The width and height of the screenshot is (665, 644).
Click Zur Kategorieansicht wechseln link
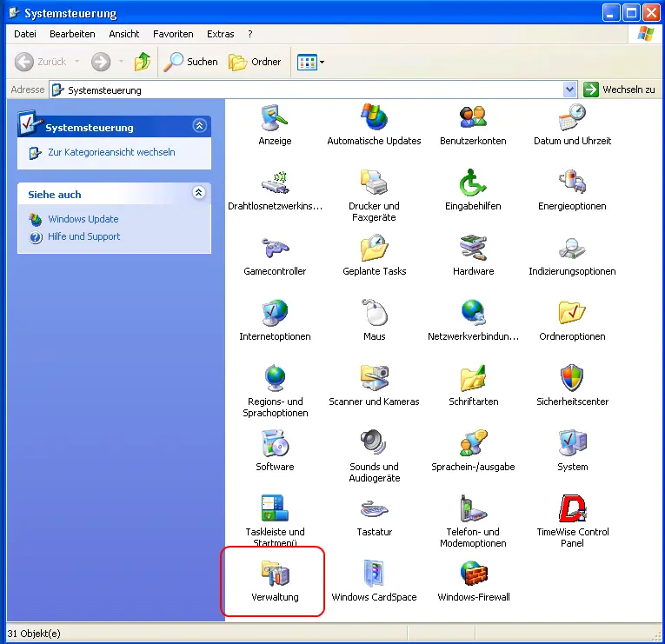111,152
